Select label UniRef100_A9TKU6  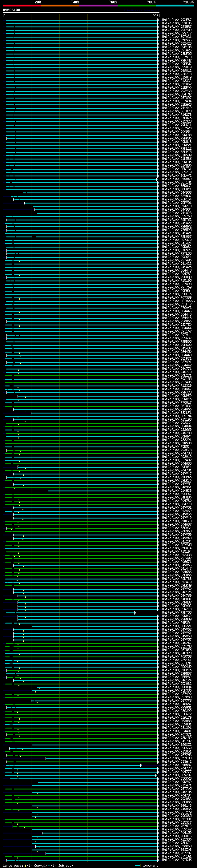pos(177,860)
